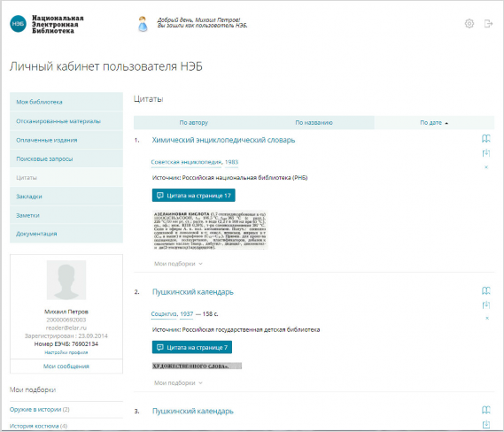Click download icon for second quote entry

(486, 305)
